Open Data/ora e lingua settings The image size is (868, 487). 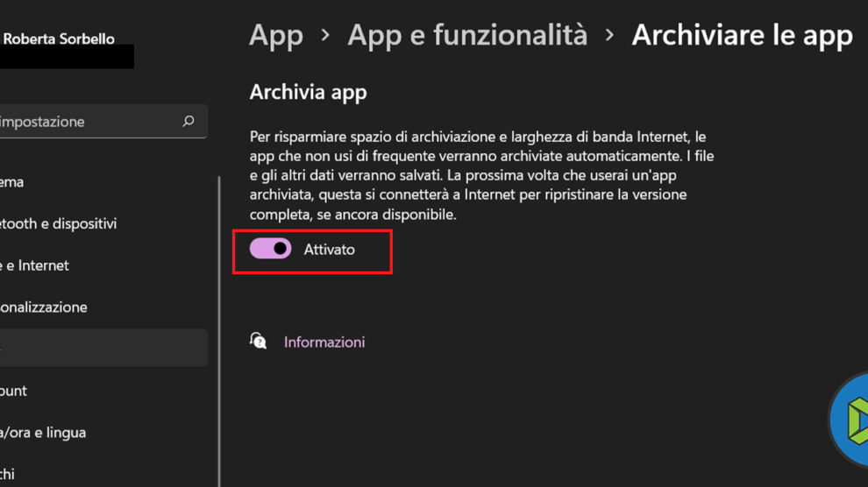tap(43, 433)
